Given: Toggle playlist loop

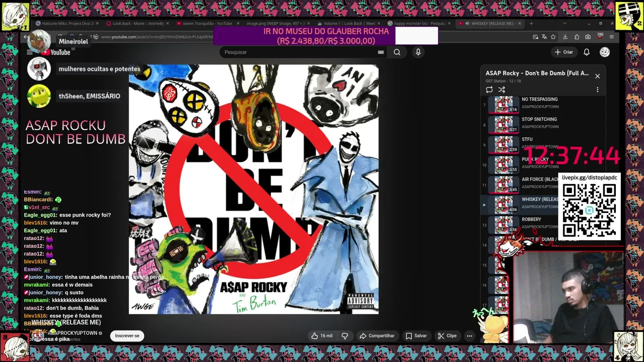Looking at the screenshot, I should click(489, 89).
